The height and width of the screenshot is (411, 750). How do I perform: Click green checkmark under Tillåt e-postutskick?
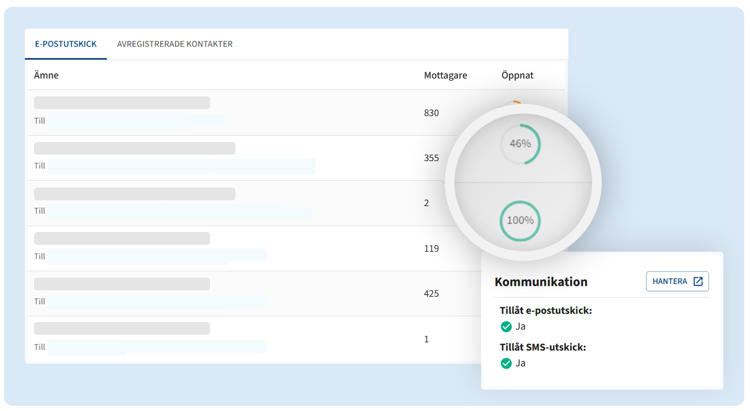click(x=506, y=327)
